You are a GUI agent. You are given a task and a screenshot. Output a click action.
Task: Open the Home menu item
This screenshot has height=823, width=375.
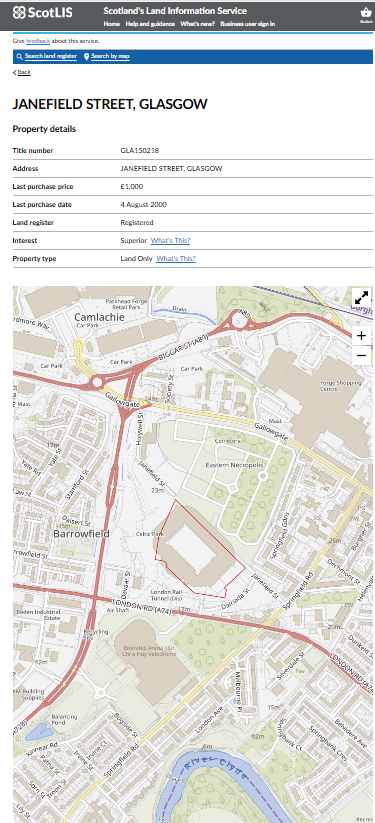[111, 24]
